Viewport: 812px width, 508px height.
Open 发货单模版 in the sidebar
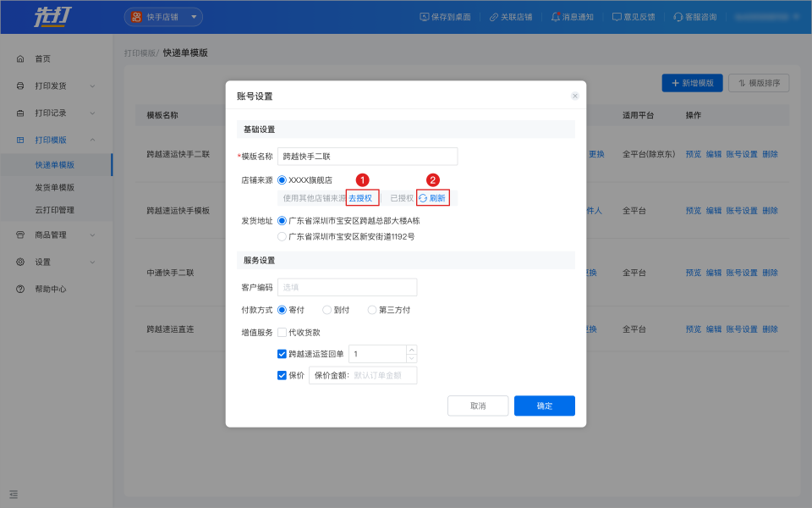click(x=54, y=187)
